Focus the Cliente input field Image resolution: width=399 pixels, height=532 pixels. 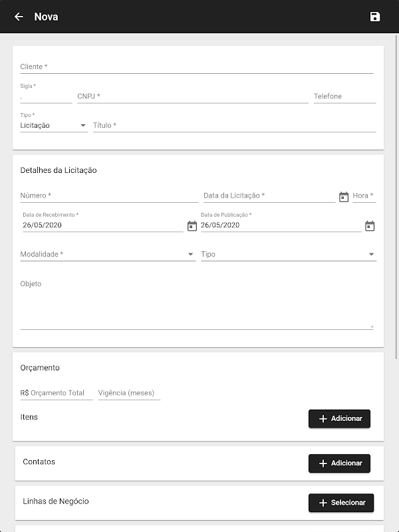pyautogui.click(x=196, y=67)
